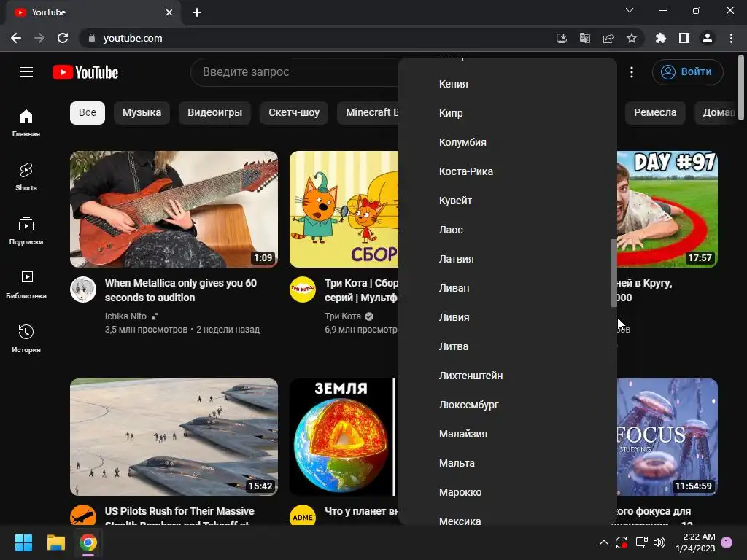
Task: Open Подписки subscriptions in sidebar
Action: [26, 231]
